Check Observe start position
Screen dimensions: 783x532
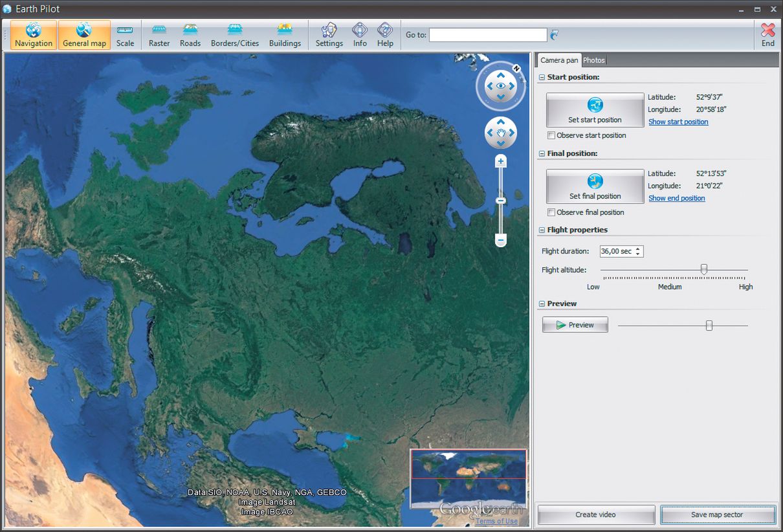(551, 136)
